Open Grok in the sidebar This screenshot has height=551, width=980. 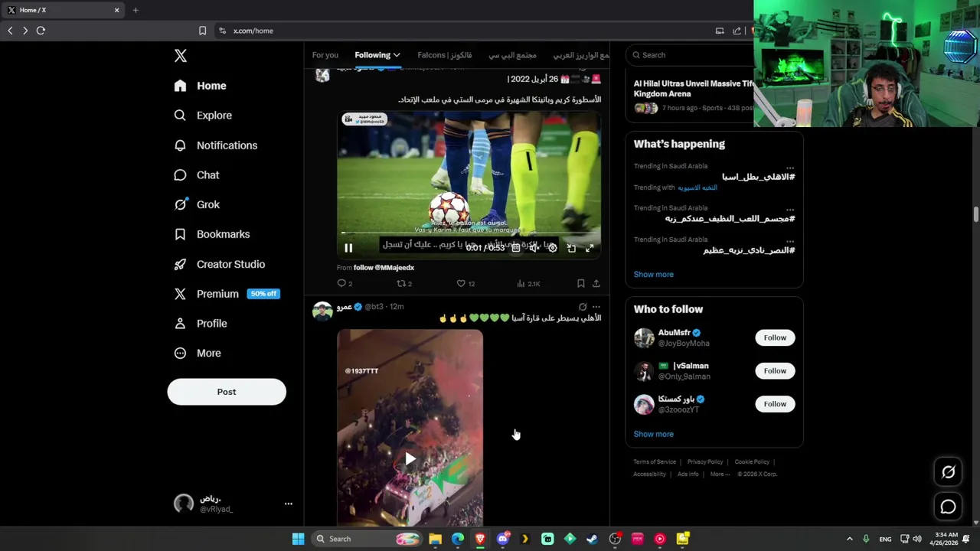[197, 204]
